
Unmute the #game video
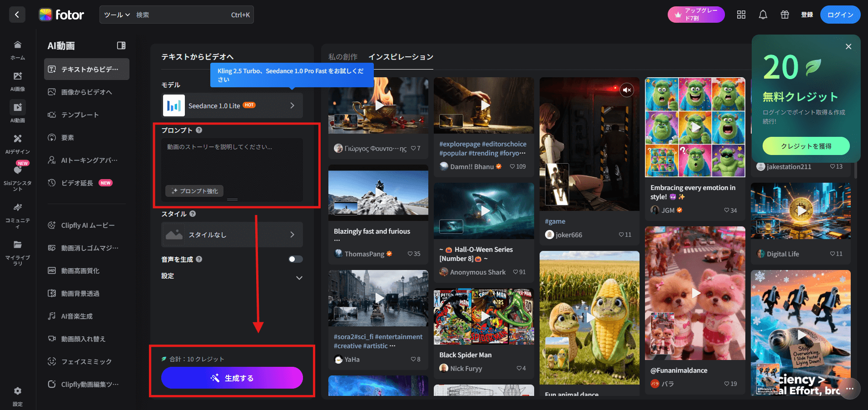(x=627, y=90)
